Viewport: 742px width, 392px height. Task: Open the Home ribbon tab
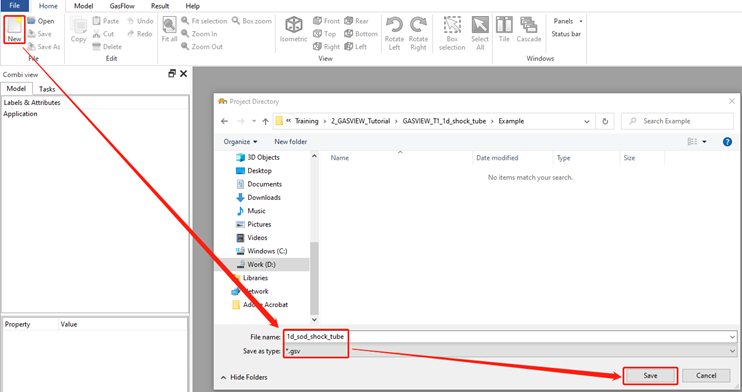click(x=48, y=6)
